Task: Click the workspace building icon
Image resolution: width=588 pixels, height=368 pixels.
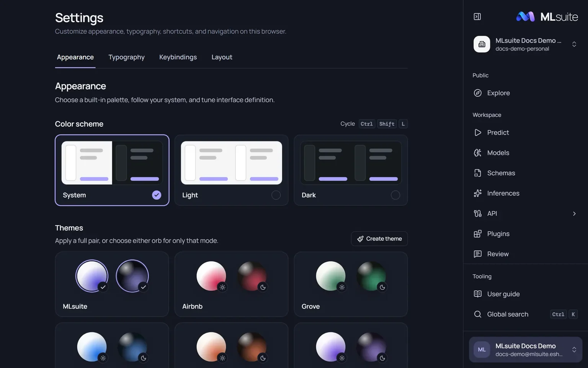Action: click(482, 44)
